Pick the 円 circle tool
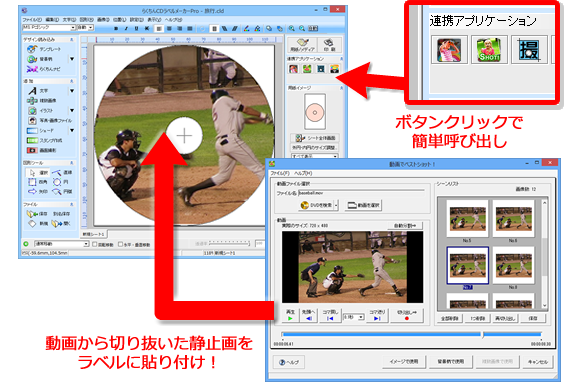Viewport: 582px width, 387px height. point(61,182)
